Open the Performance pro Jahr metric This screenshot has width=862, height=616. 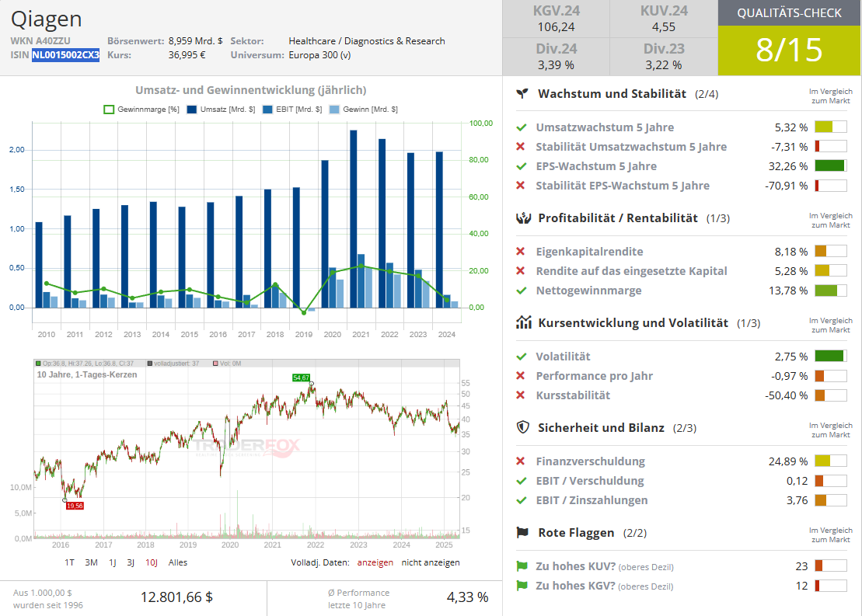(595, 377)
